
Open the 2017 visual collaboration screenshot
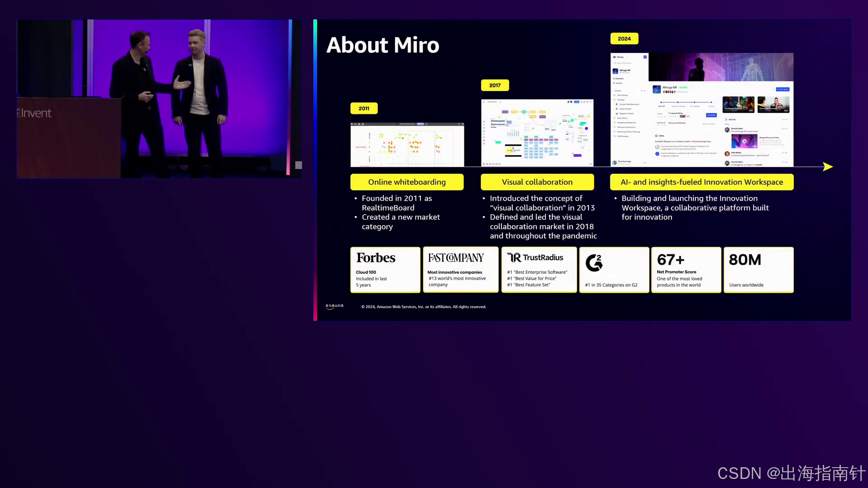pos(537,133)
